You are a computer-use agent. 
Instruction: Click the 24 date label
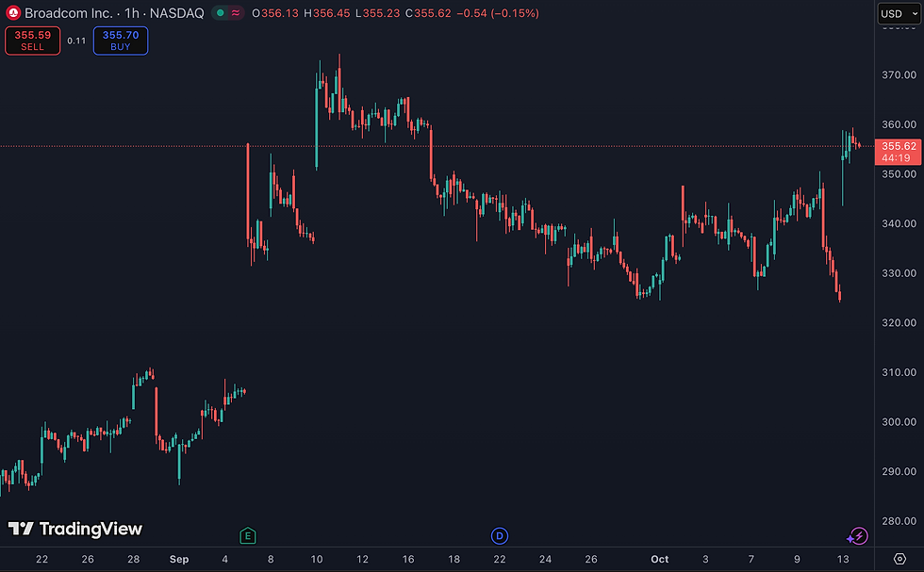(545, 559)
